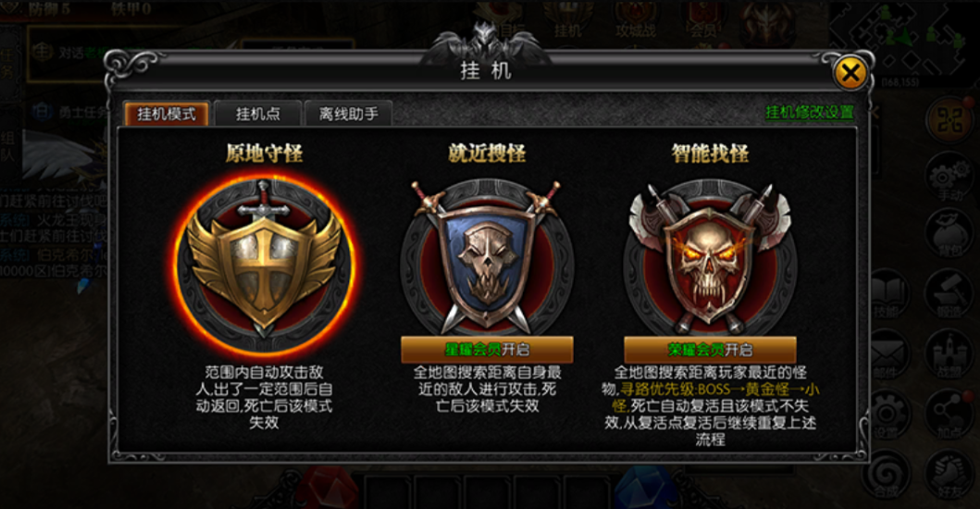Click the 星耀会员开启 button
This screenshot has height=509, width=980.
coord(487,349)
